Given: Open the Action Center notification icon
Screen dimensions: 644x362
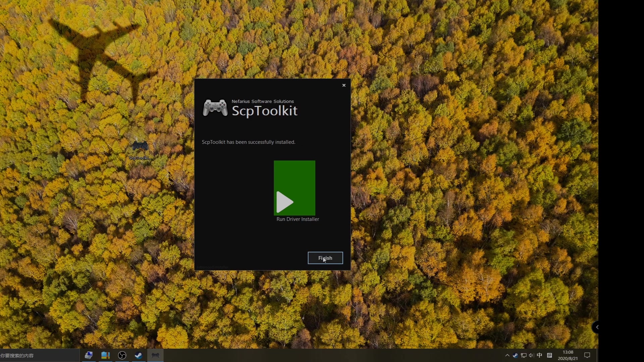Looking at the screenshot, I should 587,355.
